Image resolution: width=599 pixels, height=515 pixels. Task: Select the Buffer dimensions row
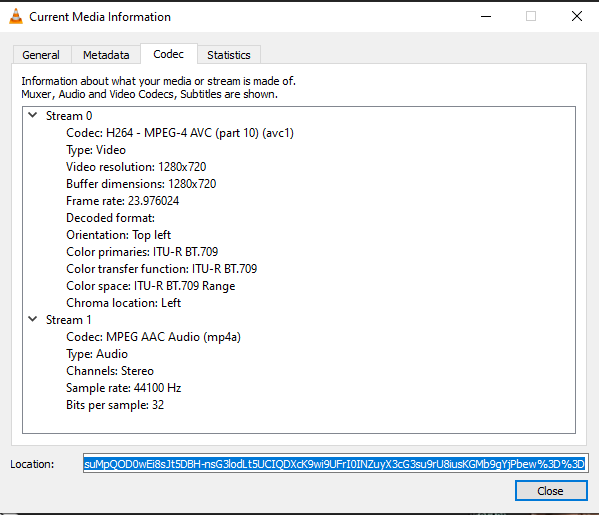pyautogui.click(x=141, y=184)
